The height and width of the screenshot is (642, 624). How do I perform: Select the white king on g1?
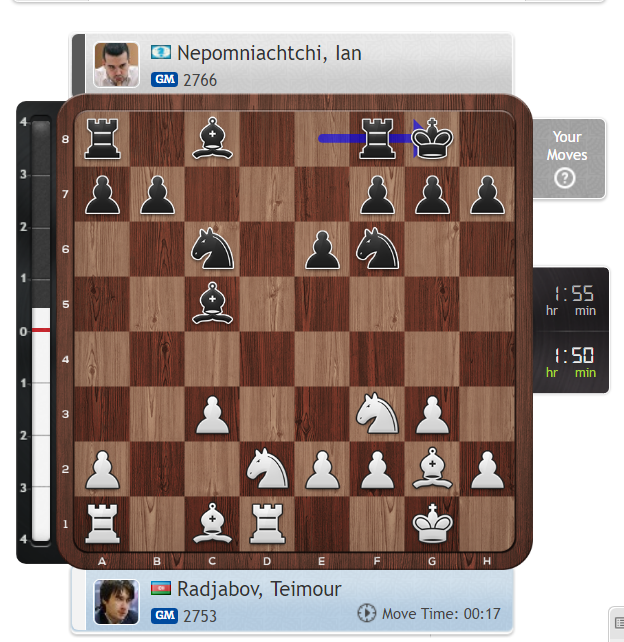432,523
